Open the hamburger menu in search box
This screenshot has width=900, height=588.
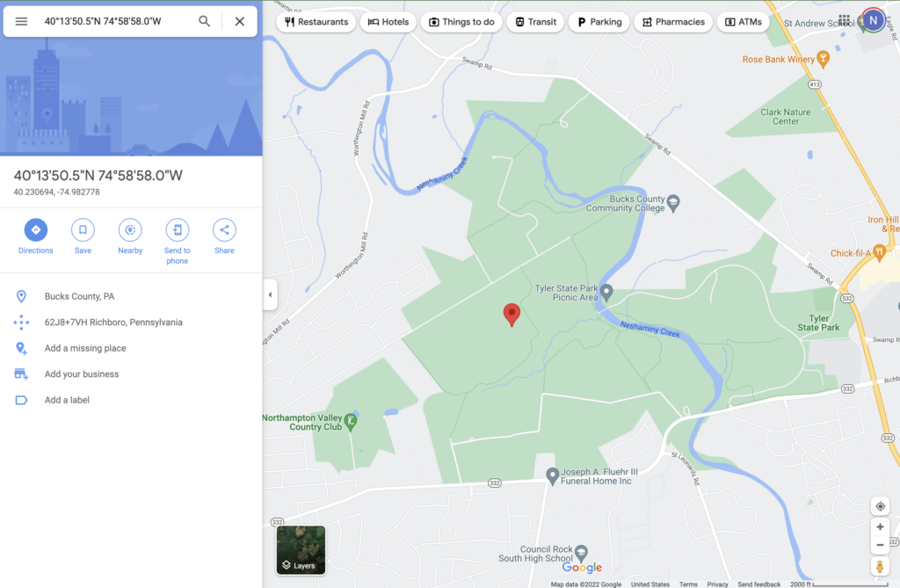click(x=21, y=21)
